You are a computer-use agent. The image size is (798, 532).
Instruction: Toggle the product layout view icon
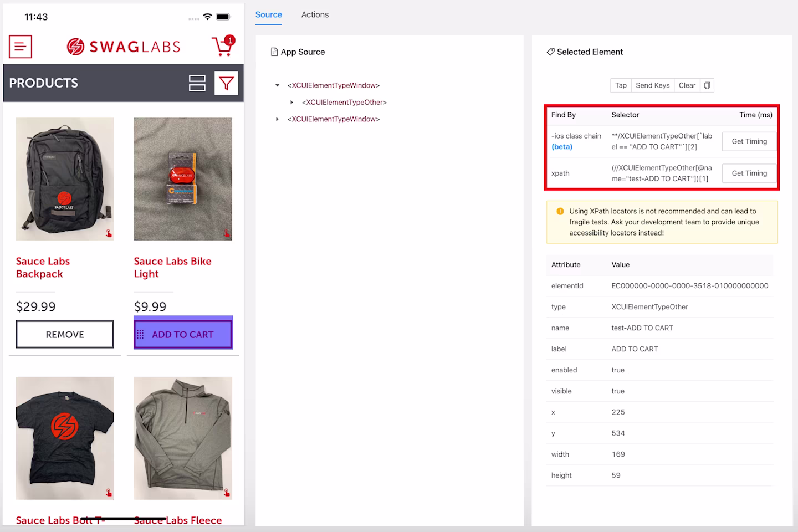click(x=197, y=83)
